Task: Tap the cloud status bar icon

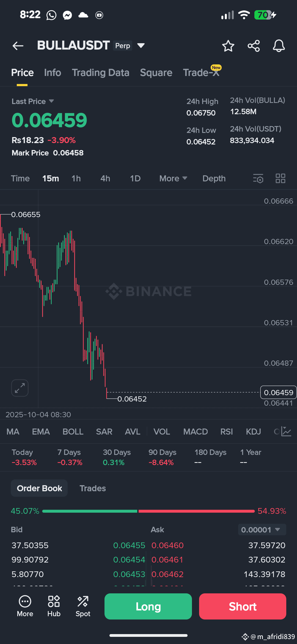Action: click(x=83, y=15)
